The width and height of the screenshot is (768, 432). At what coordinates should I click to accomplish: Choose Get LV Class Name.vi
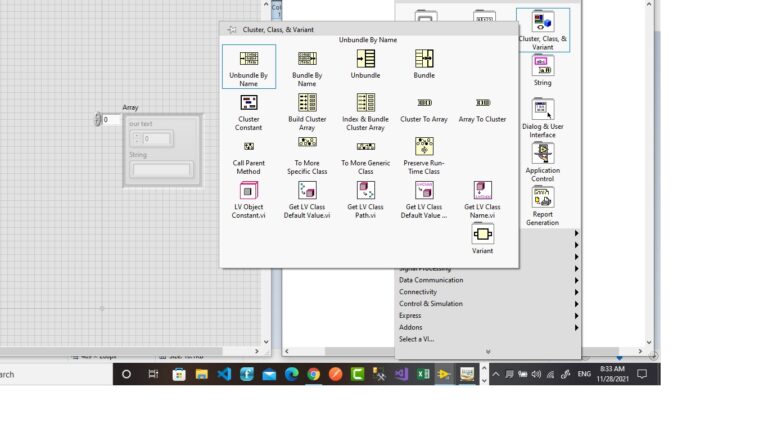[x=482, y=200]
